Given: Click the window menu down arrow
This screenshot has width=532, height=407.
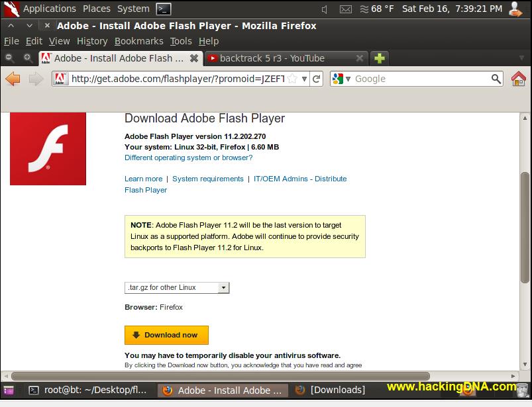Looking at the screenshot, I should (30, 25).
